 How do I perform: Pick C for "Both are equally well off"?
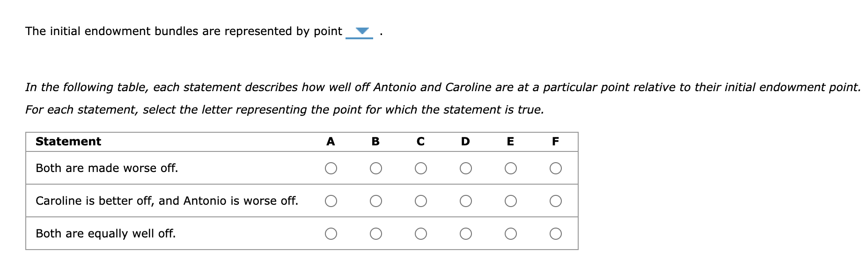click(421, 234)
